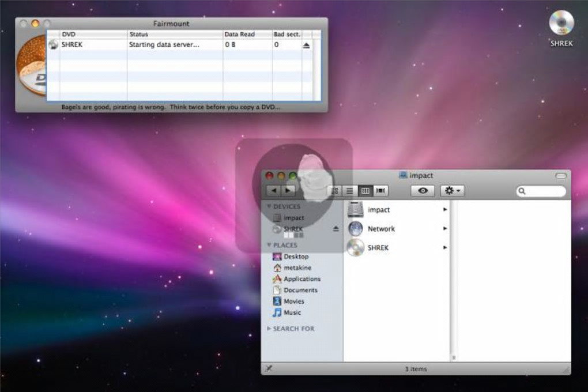Switch Finder to icon view
Viewport: 588px width, 392px height.
[x=334, y=191]
